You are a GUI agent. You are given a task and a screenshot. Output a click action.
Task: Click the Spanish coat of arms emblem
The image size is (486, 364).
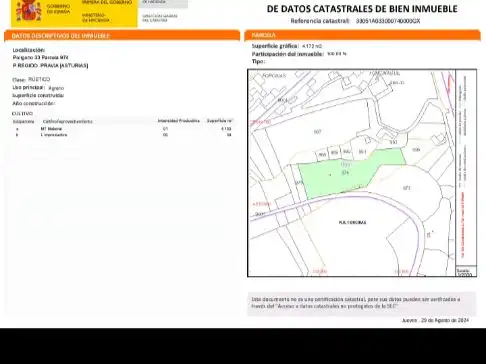29,11
